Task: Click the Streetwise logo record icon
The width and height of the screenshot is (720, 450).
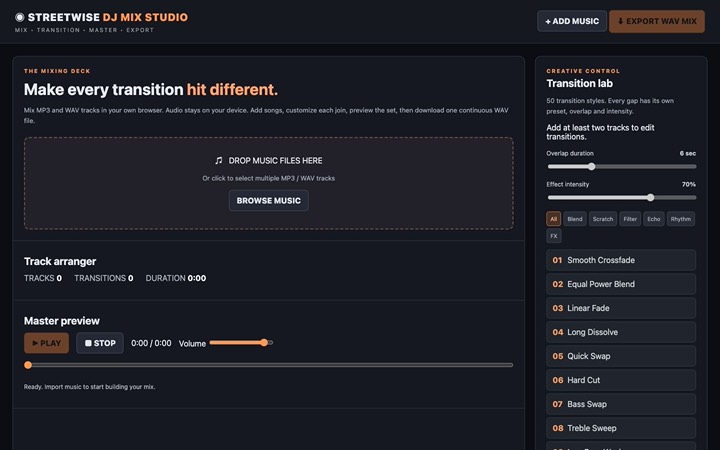Action: point(19,17)
